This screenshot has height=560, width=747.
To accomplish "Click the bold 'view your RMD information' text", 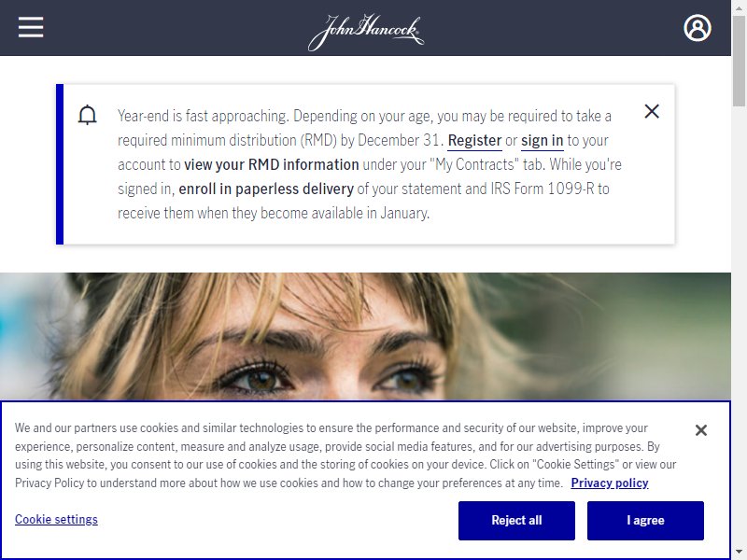I will (x=272, y=165).
